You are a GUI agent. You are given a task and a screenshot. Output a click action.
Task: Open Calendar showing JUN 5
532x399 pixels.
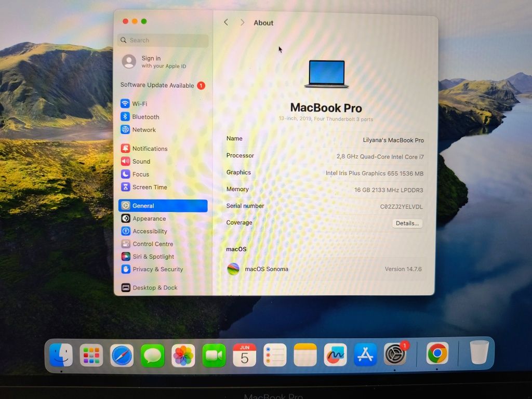click(x=244, y=355)
